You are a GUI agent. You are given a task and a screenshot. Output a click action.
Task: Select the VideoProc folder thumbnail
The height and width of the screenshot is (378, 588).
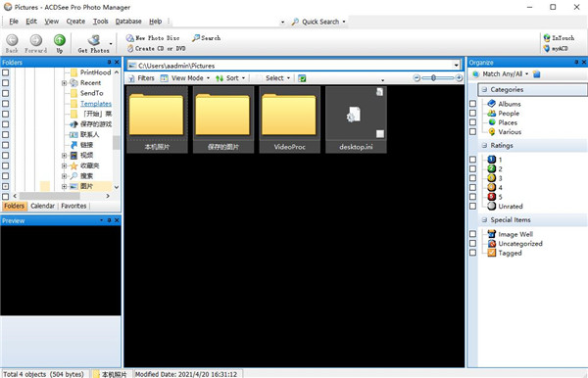[x=289, y=119]
